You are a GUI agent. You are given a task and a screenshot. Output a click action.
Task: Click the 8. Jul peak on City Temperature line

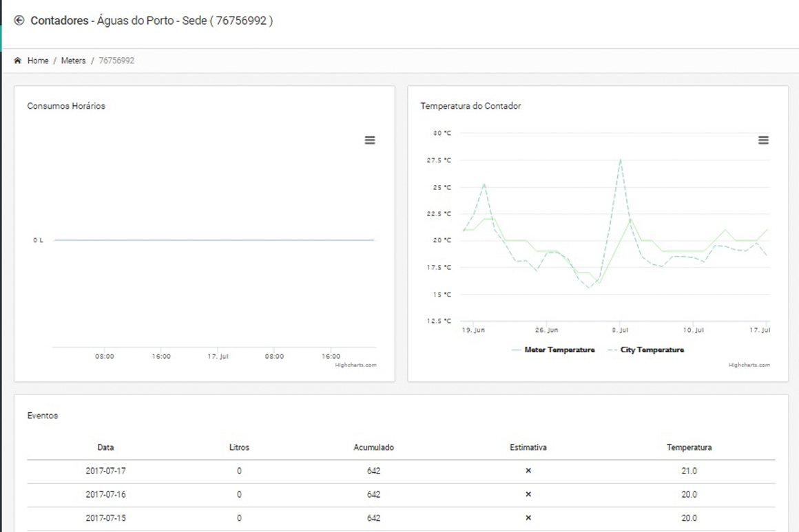(621, 160)
